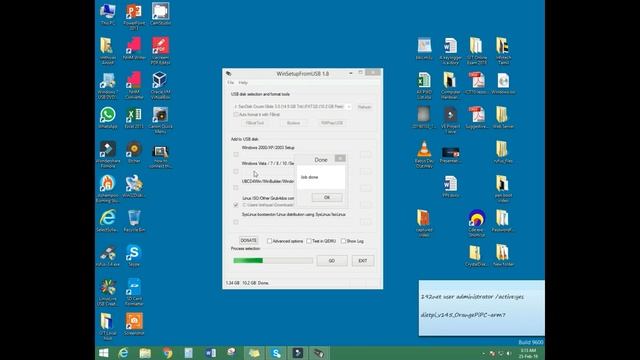Open File Explorer from the taskbar
Viewport: 640px width, 360px height.
click(145, 353)
